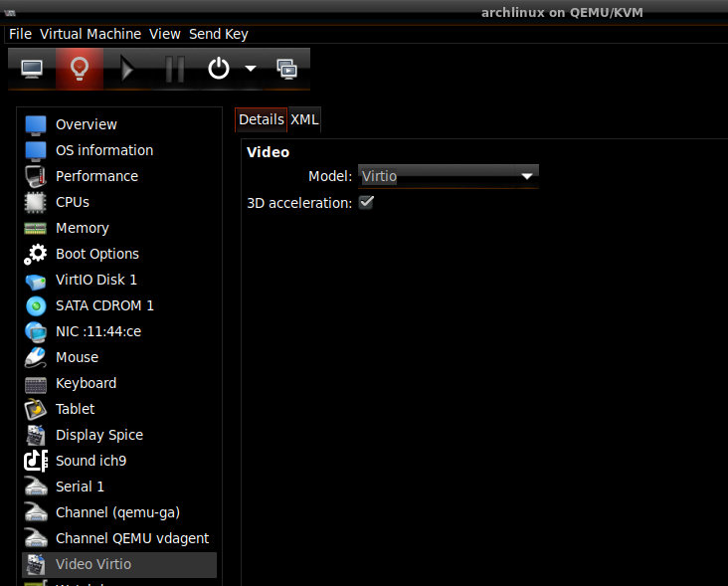This screenshot has height=586, width=728.
Task: Open the manage snapshots view
Action: tap(287, 69)
